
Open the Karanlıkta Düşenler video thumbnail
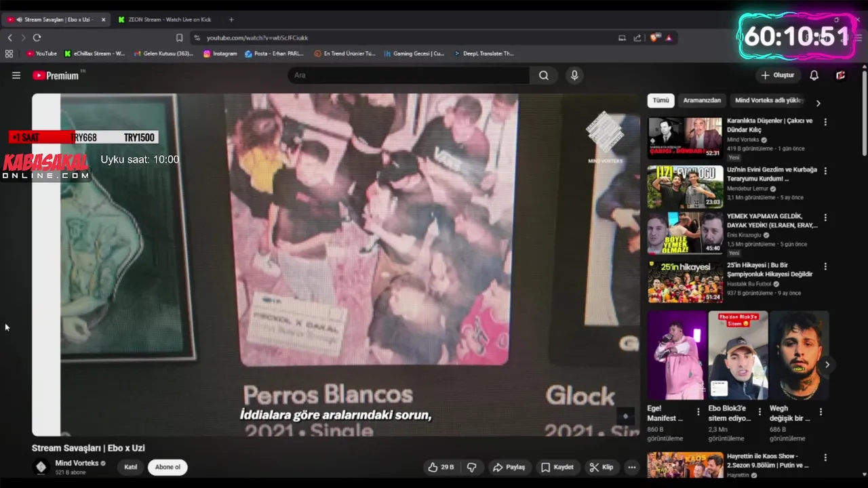coord(685,138)
